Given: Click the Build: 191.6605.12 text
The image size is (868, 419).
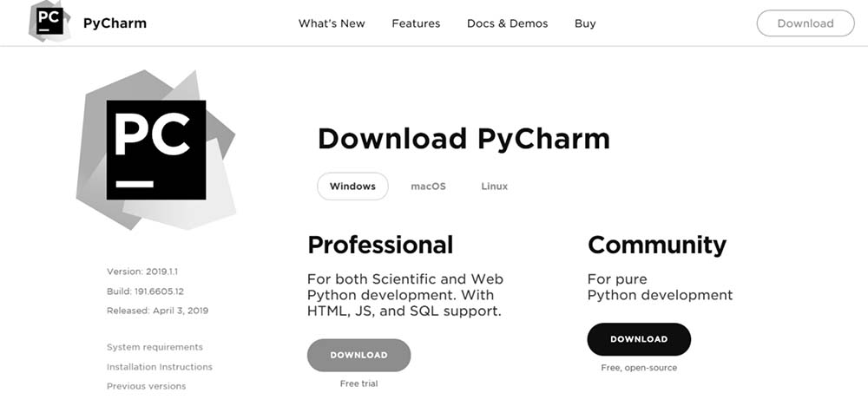Looking at the screenshot, I should point(145,291).
